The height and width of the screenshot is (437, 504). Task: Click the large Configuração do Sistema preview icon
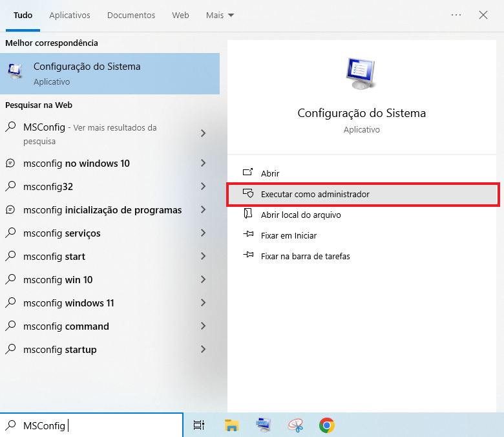click(x=361, y=73)
